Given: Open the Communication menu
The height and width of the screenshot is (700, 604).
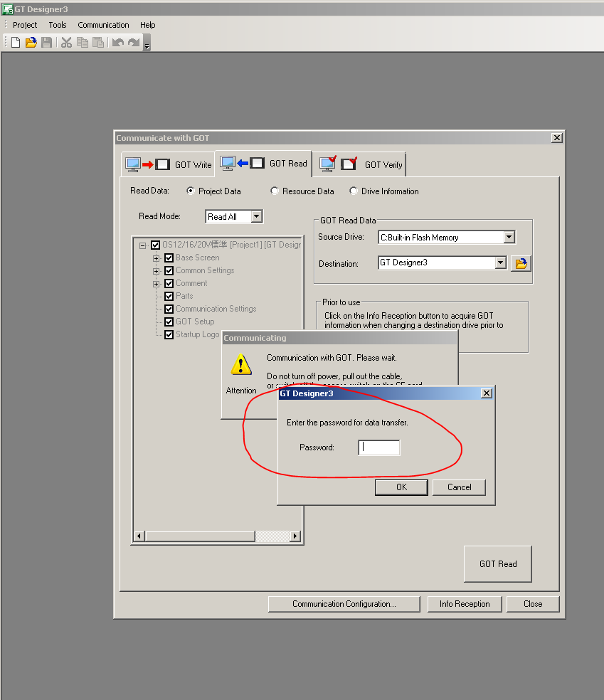Looking at the screenshot, I should click(x=104, y=25).
